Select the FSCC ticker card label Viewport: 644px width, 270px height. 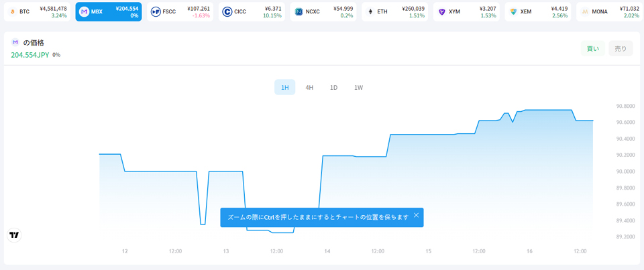pyautogui.click(x=169, y=12)
